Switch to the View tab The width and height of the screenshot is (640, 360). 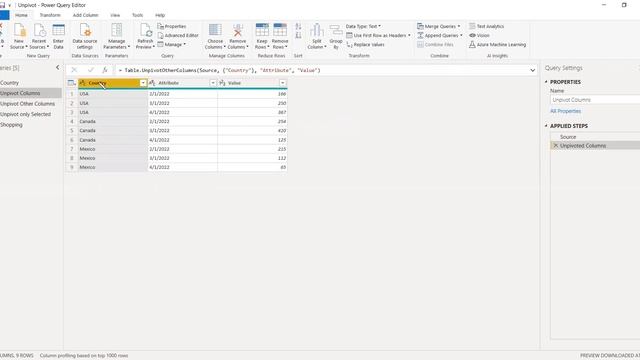click(x=115, y=15)
